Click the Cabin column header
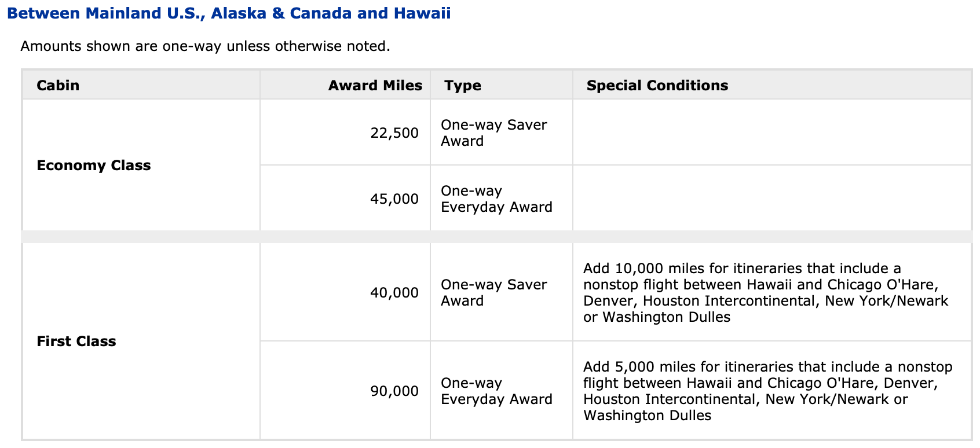 58,86
